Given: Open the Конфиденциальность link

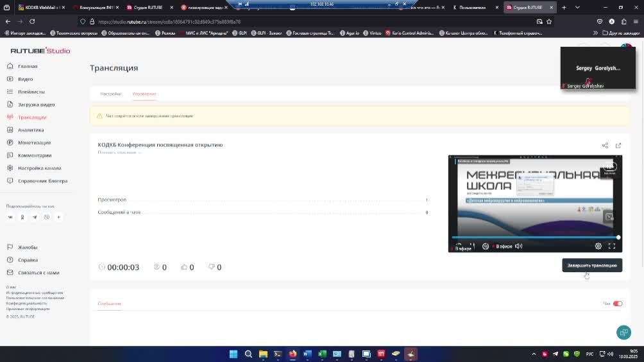Looking at the screenshot, I should [x=26, y=303].
